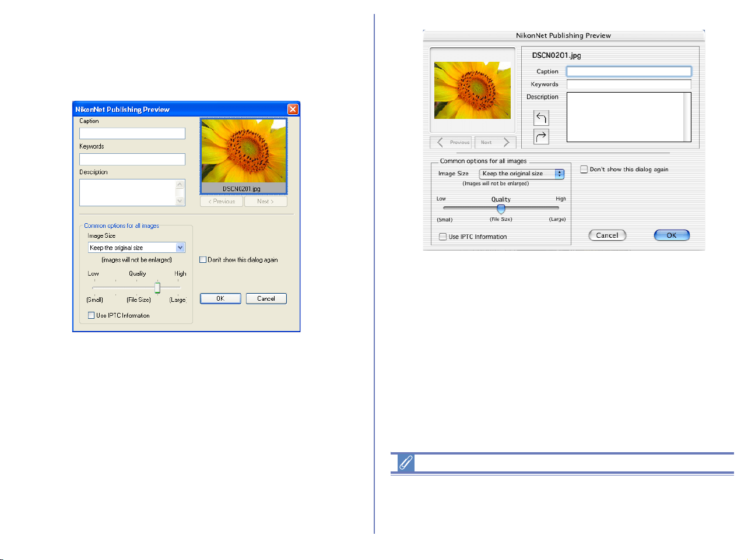The image size is (748, 560).
Task: Enable Use IPTC Information in Mac dialog
Action: pyautogui.click(x=443, y=237)
